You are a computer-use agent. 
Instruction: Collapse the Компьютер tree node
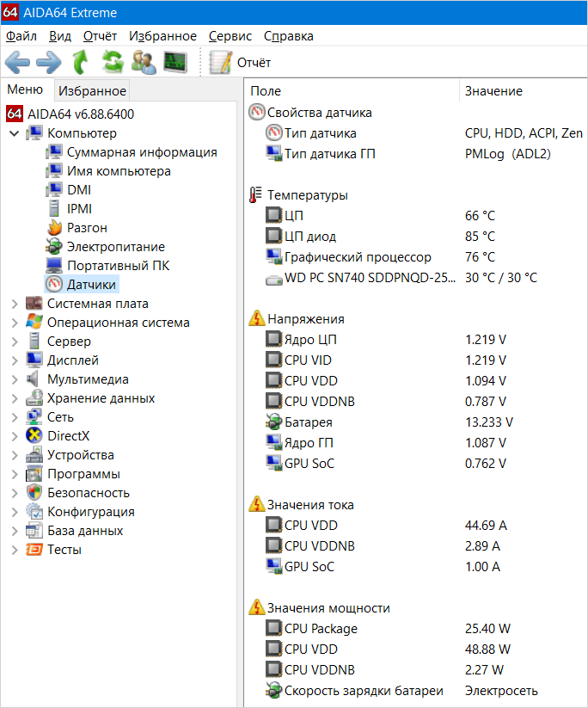[x=15, y=133]
